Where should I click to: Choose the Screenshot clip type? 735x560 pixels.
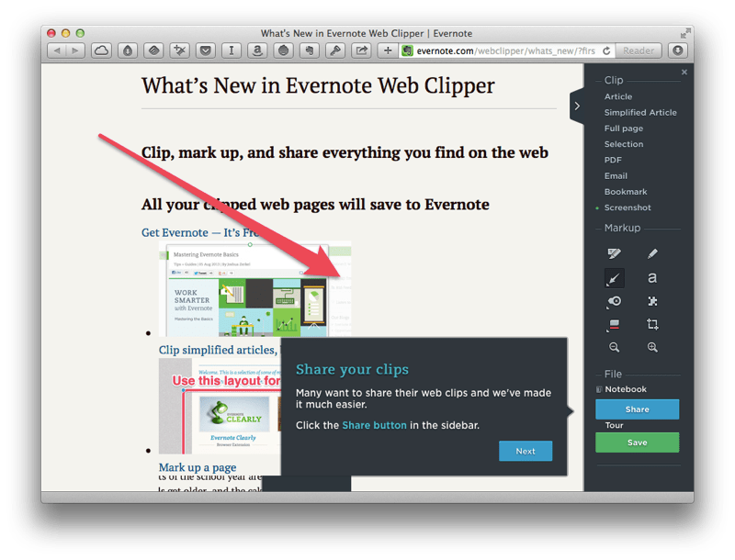(x=628, y=207)
